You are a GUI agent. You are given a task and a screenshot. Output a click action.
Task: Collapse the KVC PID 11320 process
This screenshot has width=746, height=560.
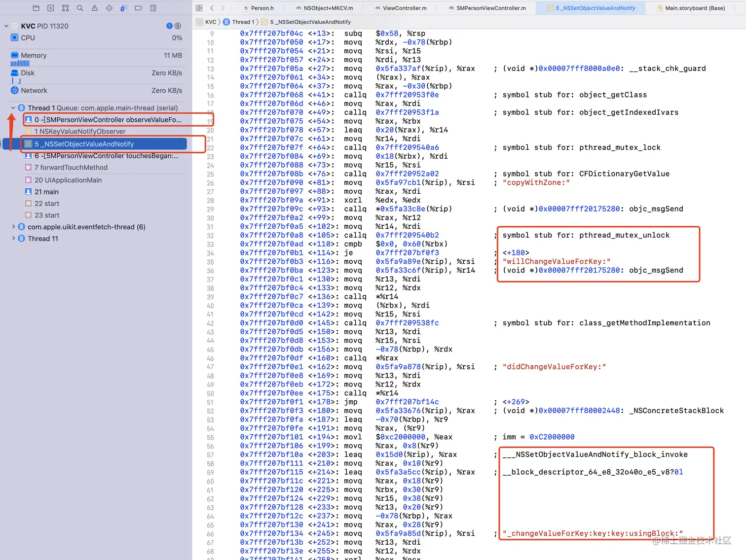(x=6, y=26)
